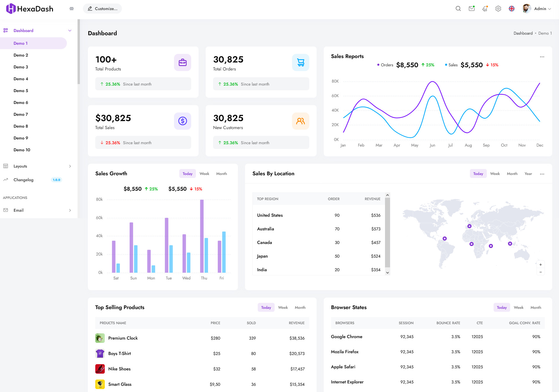Screen dimensions: 559x392
Task: Open settings via the gear icon
Action: point(498,9)
